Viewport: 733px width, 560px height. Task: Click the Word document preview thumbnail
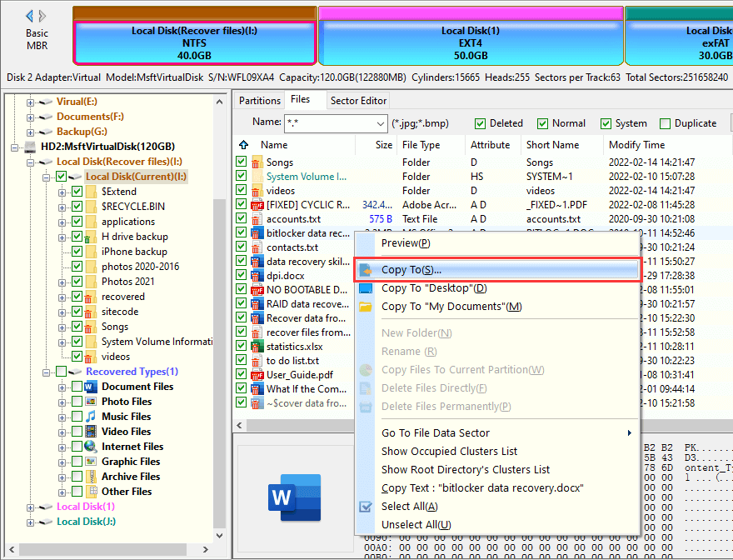pyautogui.click(x=296, y=497)
